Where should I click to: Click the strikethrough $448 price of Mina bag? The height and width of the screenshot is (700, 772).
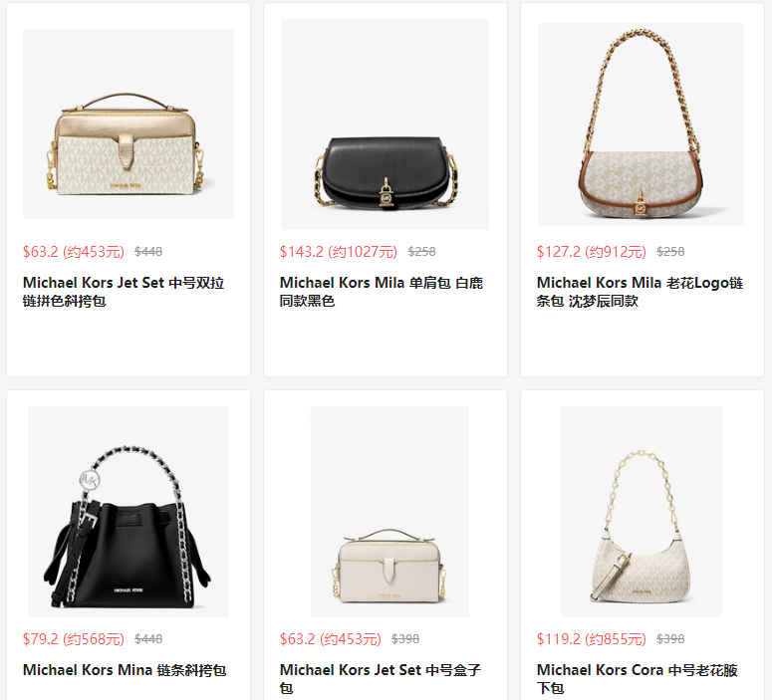pos(148,639)
